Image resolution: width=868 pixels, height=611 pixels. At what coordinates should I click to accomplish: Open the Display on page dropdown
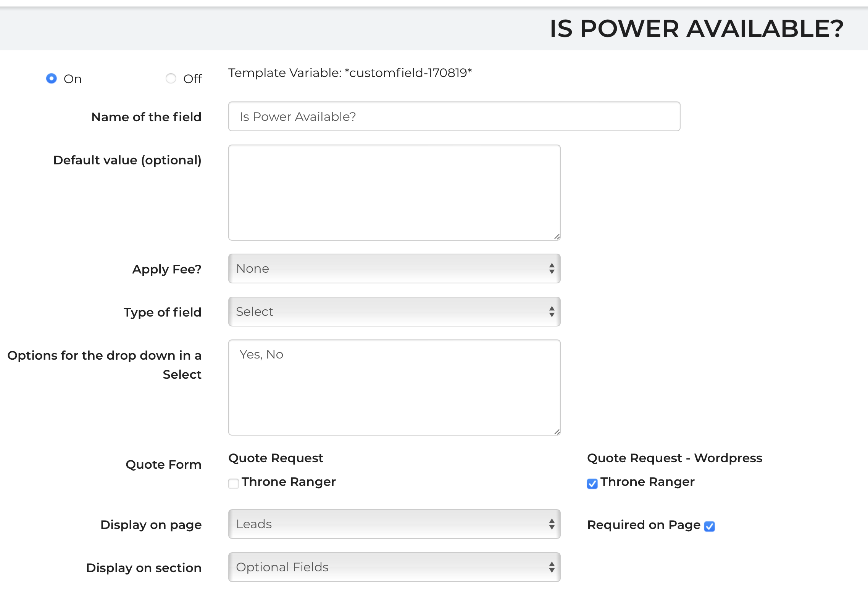(x=394, y=524)
